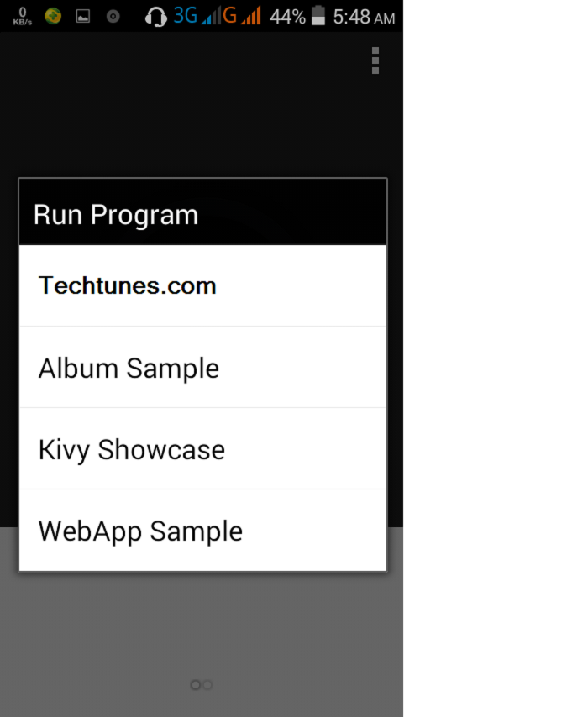Tap the picture notification icon
This screenshot has height=717, width=588.
coord(82,16)
